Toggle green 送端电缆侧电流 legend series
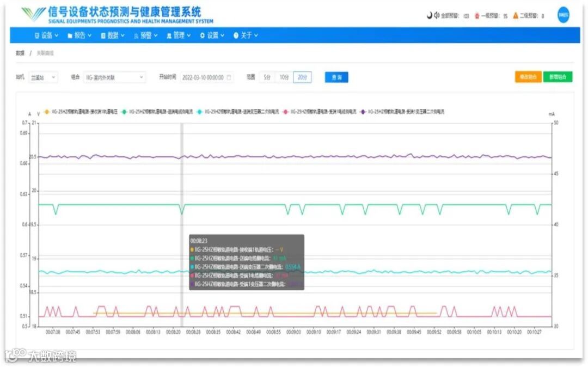This screenshot has width=588, height=367. [x=157, y=112]
